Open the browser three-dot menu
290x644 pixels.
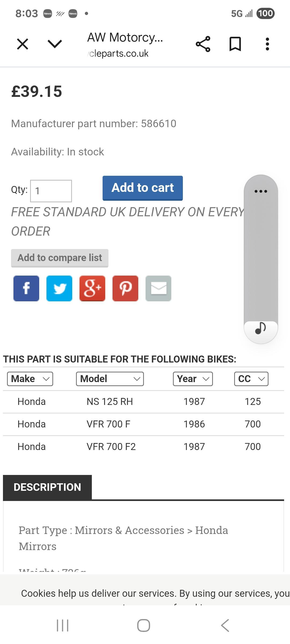(267, 44)
